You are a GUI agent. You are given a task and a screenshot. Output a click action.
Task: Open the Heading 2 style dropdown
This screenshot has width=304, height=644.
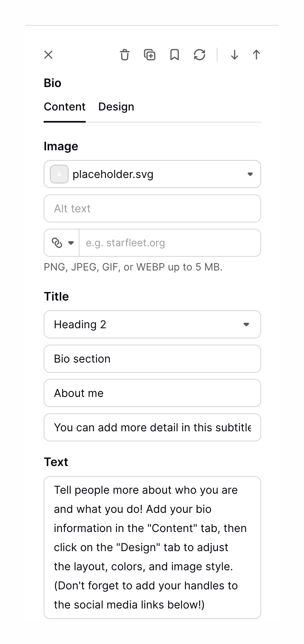pos(246,324)
